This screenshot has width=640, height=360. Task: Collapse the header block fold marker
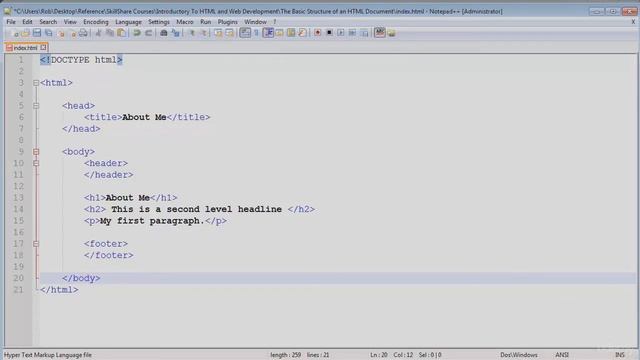pyautogui.click(x=36, y=163)
